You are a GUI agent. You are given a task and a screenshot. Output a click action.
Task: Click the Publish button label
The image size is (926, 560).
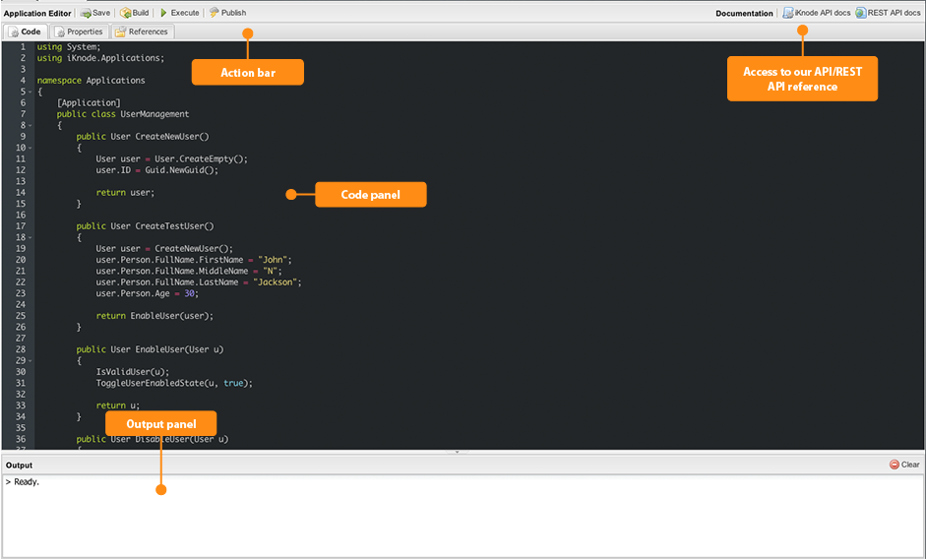234,13
